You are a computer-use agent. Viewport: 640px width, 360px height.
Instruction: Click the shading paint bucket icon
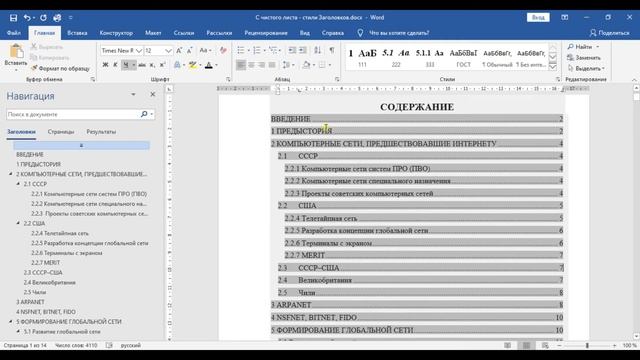tap(306, 65)
